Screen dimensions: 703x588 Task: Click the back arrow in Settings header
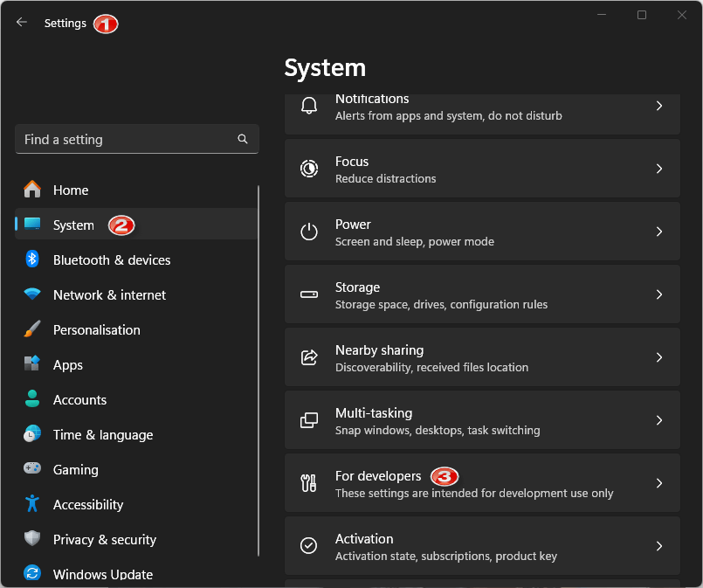coord(22,23)
